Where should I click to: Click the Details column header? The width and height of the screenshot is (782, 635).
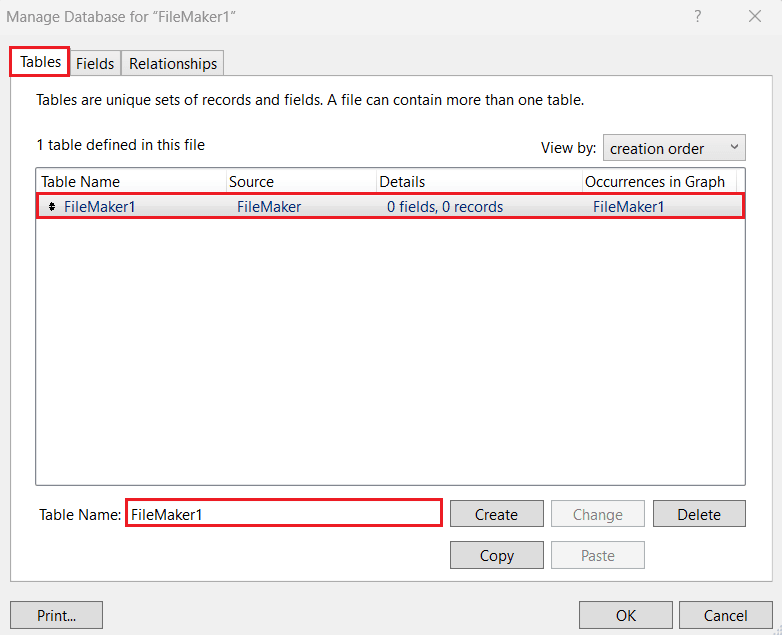[478, 182]
